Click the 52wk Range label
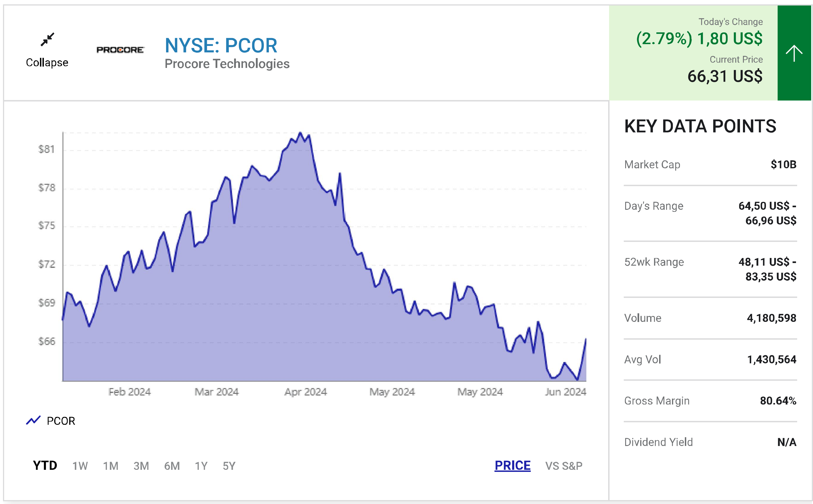813x504 pixels. tap(654, 262)
